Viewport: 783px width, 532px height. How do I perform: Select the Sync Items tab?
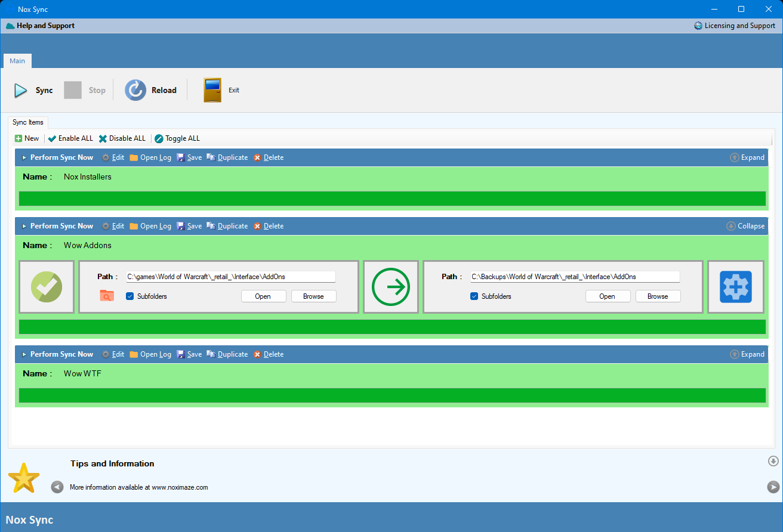[x=28, y=122]
